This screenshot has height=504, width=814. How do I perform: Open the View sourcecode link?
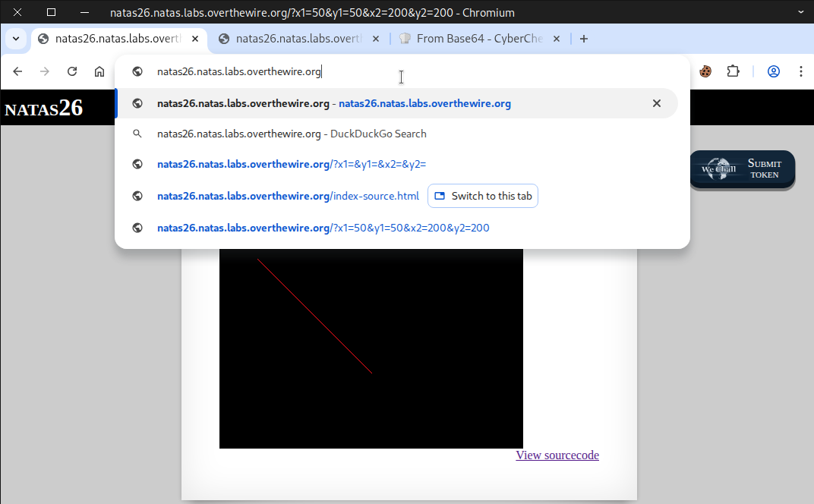click(x=557, y=455)
